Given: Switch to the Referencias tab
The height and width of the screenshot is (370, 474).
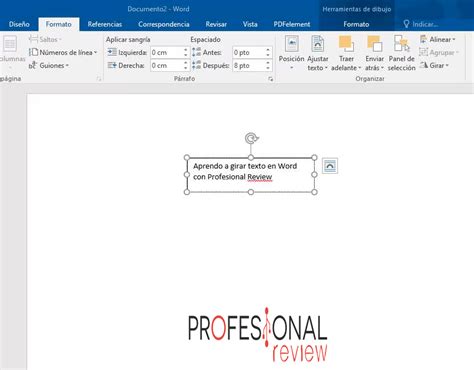Looking at the screenshot, I should pyautogui.click(x=105, y=24).
